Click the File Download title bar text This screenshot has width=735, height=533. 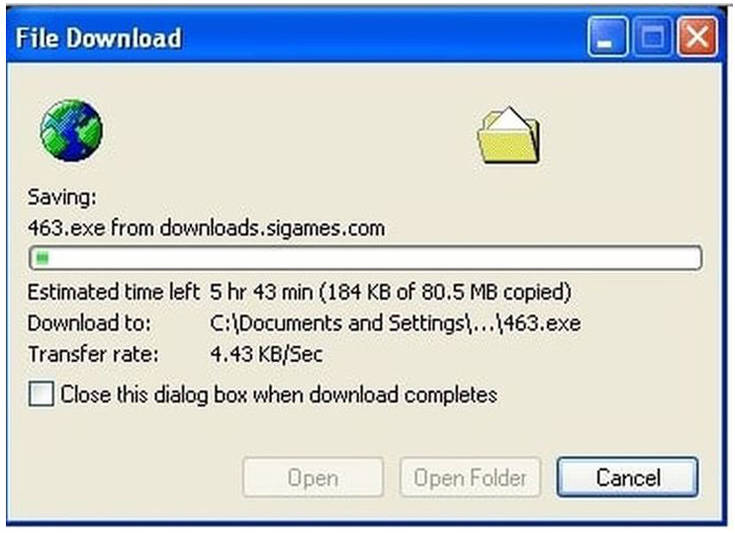coord(98,38)
